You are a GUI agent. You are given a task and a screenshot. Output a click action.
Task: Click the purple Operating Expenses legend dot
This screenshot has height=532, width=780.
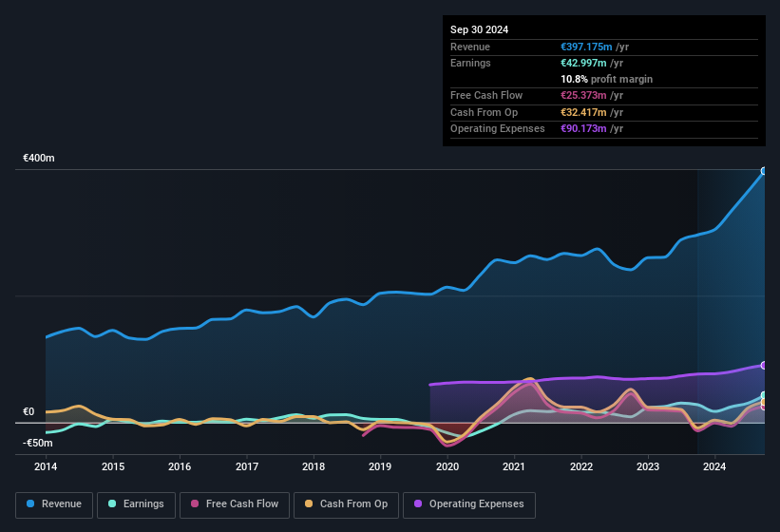tap(416, 504)
